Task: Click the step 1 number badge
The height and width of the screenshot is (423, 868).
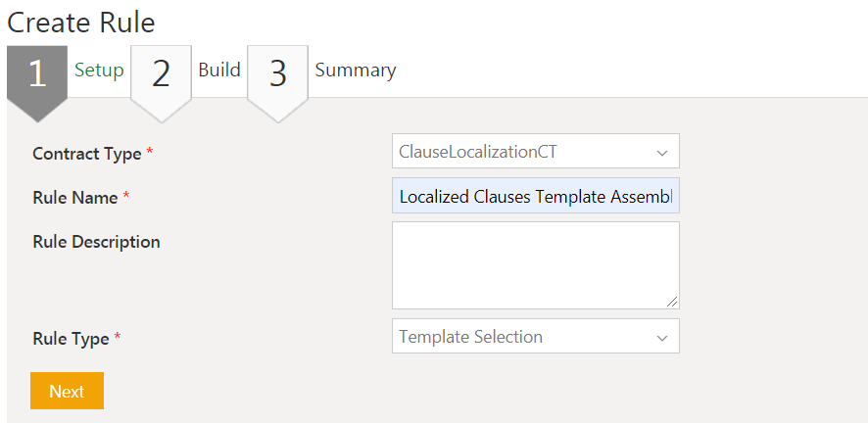Action: (x=37, y=74)
